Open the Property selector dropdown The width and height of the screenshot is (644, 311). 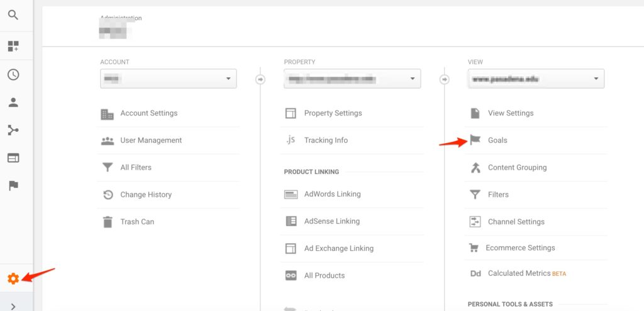(352, 79)
